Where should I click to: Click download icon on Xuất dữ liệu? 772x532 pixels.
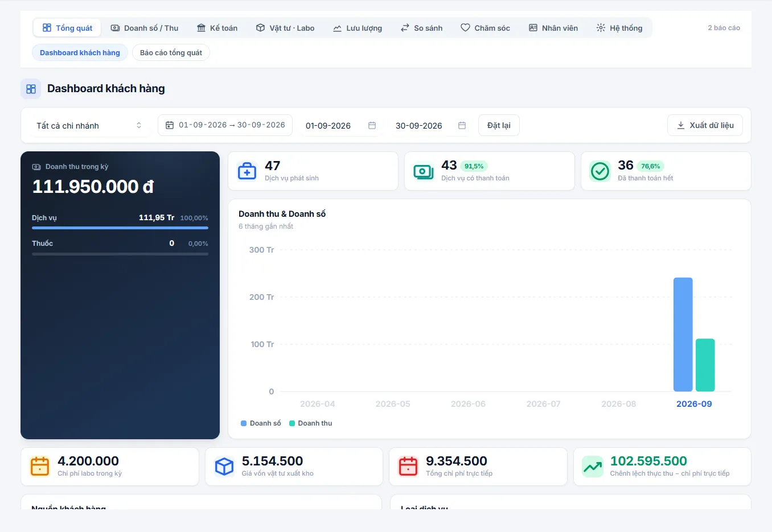pyautogui.click(x=680, y=125)
